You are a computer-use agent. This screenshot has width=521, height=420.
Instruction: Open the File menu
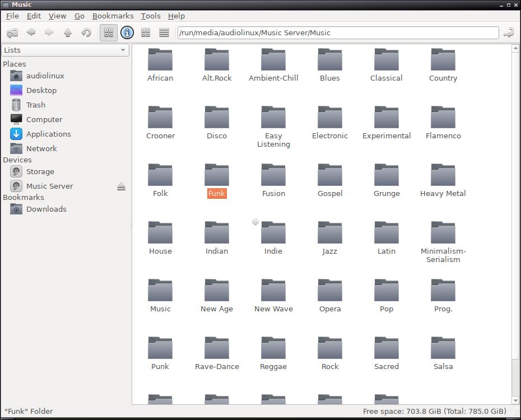12,16
